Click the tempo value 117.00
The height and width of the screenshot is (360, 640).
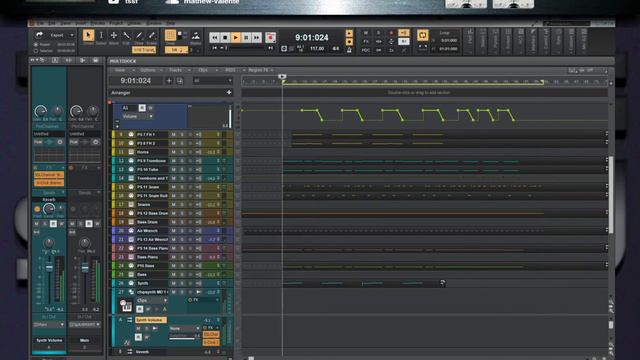[317, 49]
